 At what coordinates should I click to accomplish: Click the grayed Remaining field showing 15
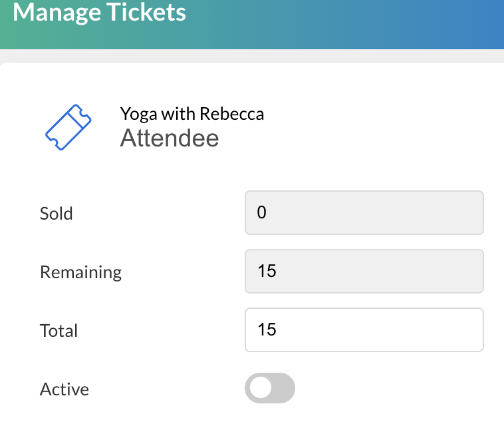(364, 272)
